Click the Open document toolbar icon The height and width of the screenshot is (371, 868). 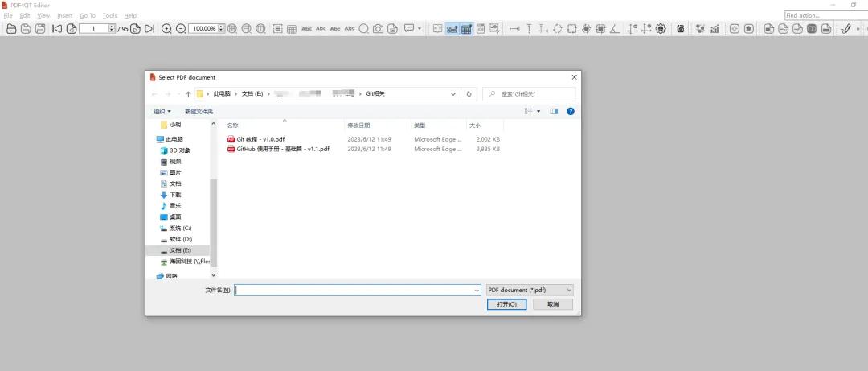pos(11,29)
